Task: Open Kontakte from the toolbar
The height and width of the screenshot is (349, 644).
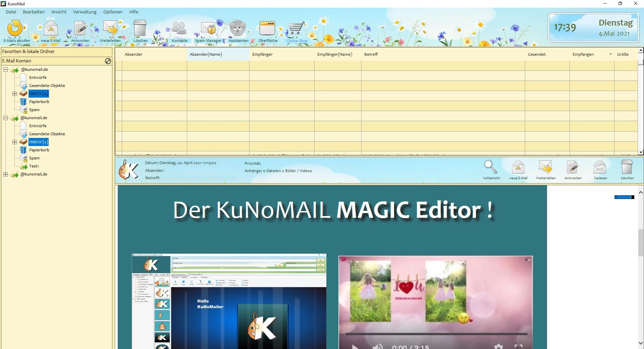Action: (x=179, y=29)
